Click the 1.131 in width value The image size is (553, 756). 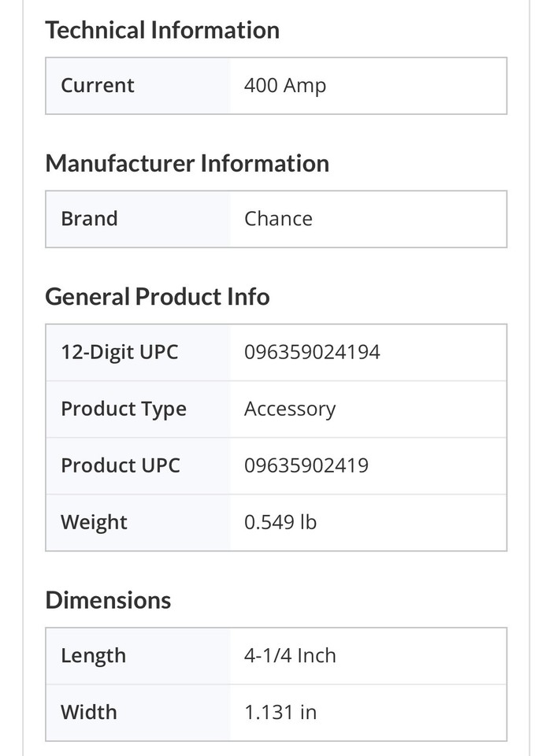[x=280, y=713]
